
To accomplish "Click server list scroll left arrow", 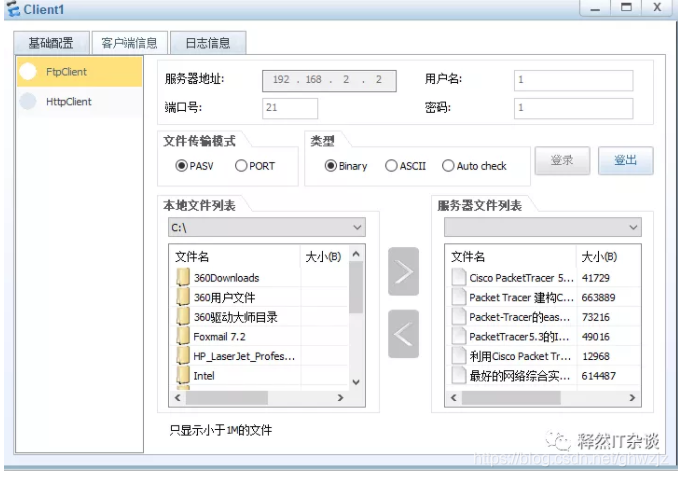I will coord(454,397).
